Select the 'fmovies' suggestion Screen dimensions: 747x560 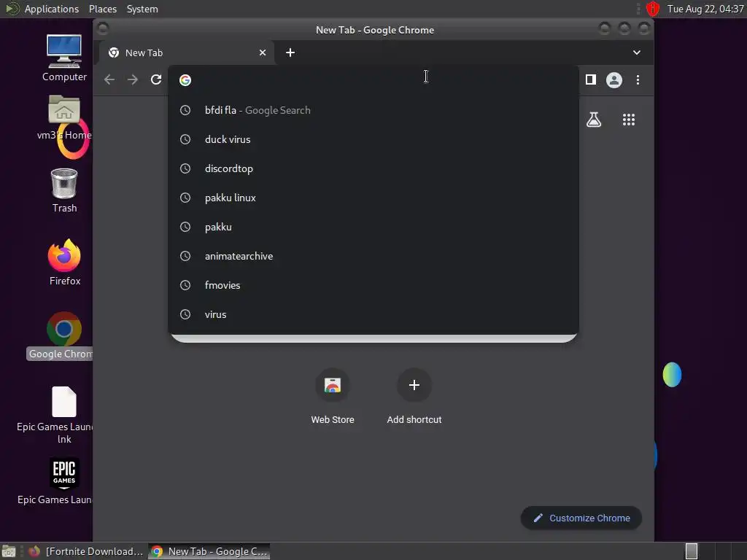(x=373, y=285)
